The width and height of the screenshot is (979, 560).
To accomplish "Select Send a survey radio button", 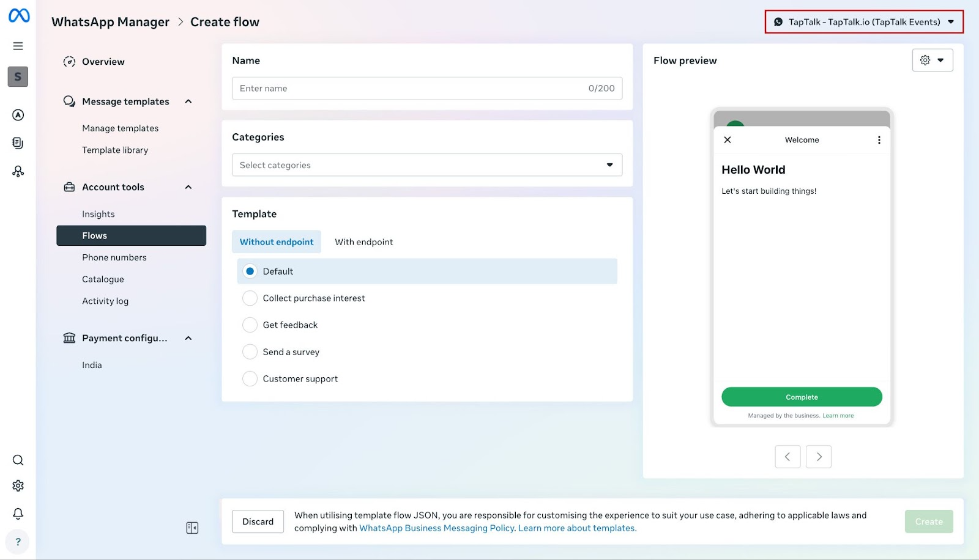I will pyautogui.click(x=250, y=352).
